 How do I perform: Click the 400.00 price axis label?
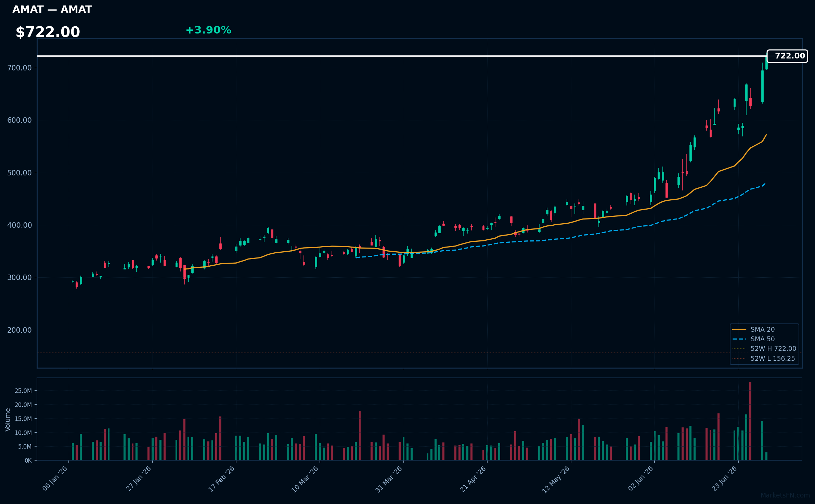[x=20, y=225]
